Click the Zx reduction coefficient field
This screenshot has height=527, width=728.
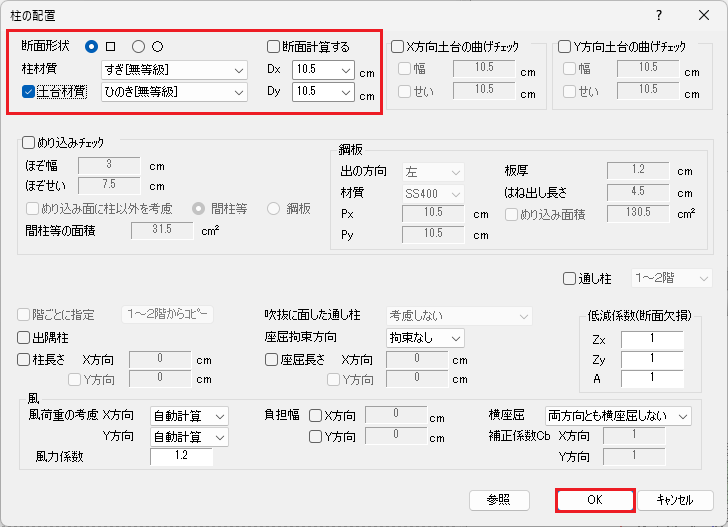tap(651, 339)
